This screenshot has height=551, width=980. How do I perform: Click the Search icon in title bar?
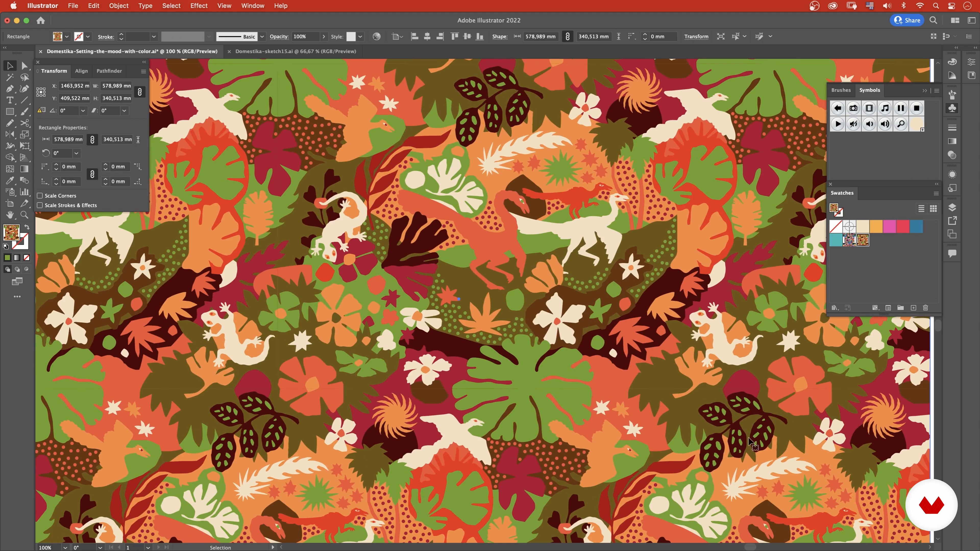click(x=933, y=20)
